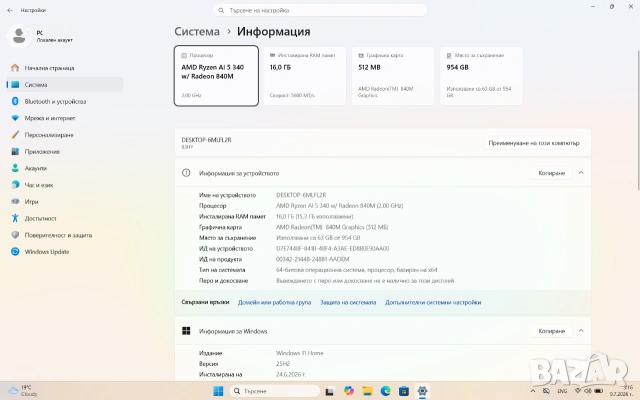The height and width of the screenshot is (400, 640).
Task: Click the 25H2 version value
Action: pos(283,364)
